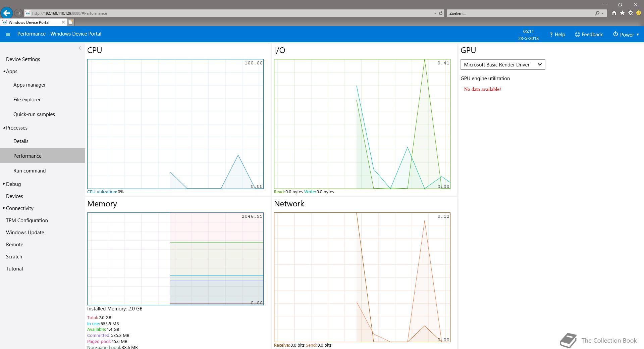Screen dimensions: 644x349
Task: Open the process Details page
Action: (21, 141)
